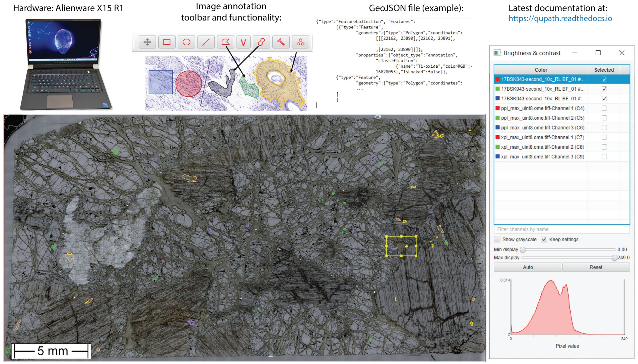The height and width of the screenshot is (364, 638).
Task: Select the Ellipse annotation tool
Action: 186,42
